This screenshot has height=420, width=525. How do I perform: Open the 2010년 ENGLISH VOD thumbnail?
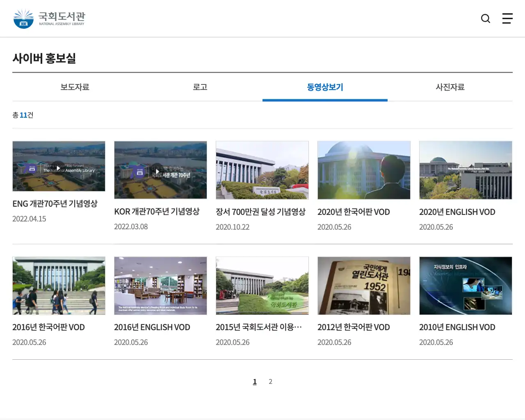(466, 285)
